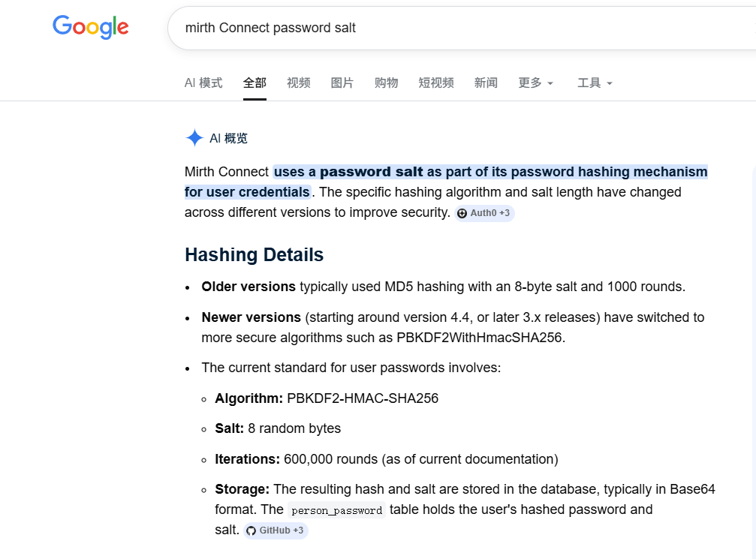
Task: Click the PBKDF2-HMAC-SHA256 algorithm text
Action: (363, 398)
